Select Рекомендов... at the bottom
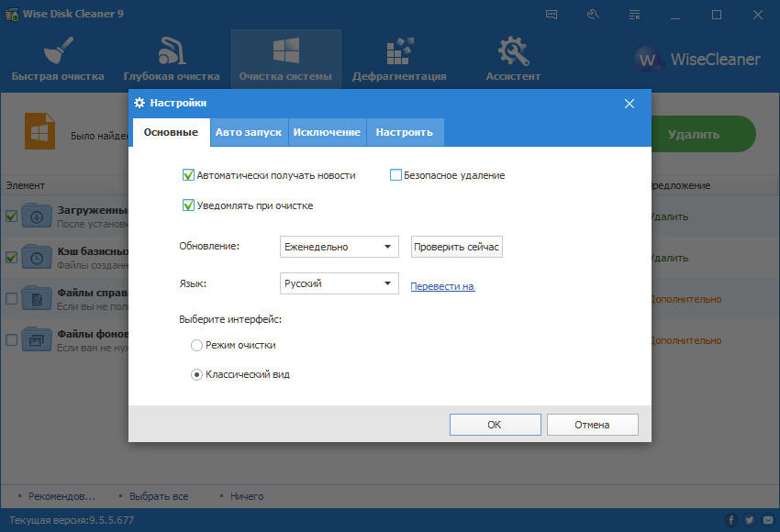 tap(61, 496)
